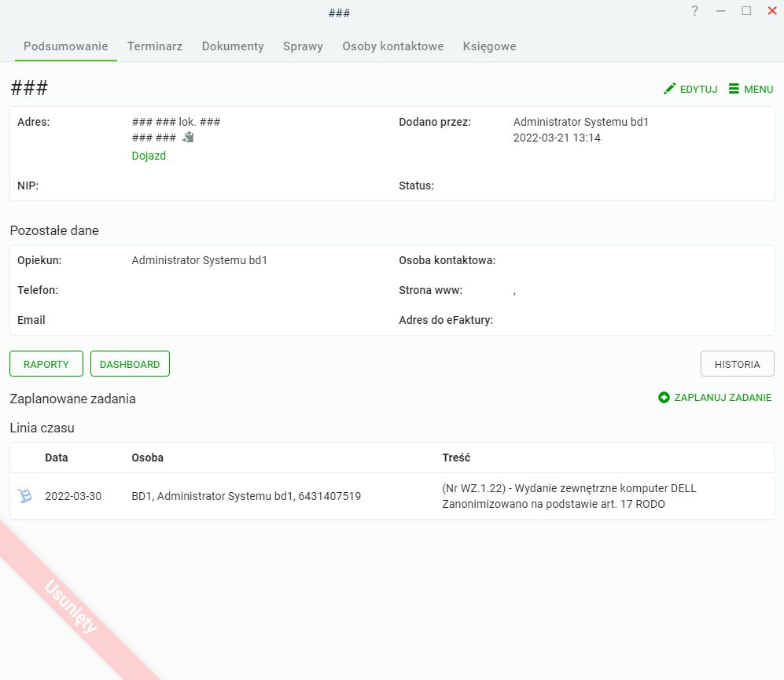This screenshot has width=784, height=680.
Task: Open the MENU hamburger button
Action: point(750,89)
